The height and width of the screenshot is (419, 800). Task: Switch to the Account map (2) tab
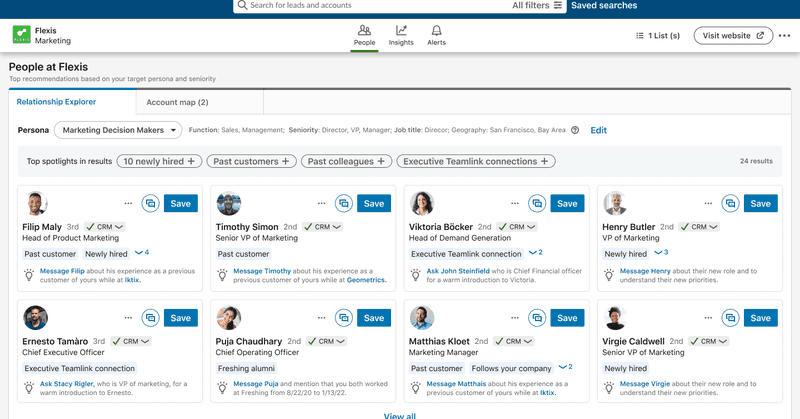click(200, 102)
